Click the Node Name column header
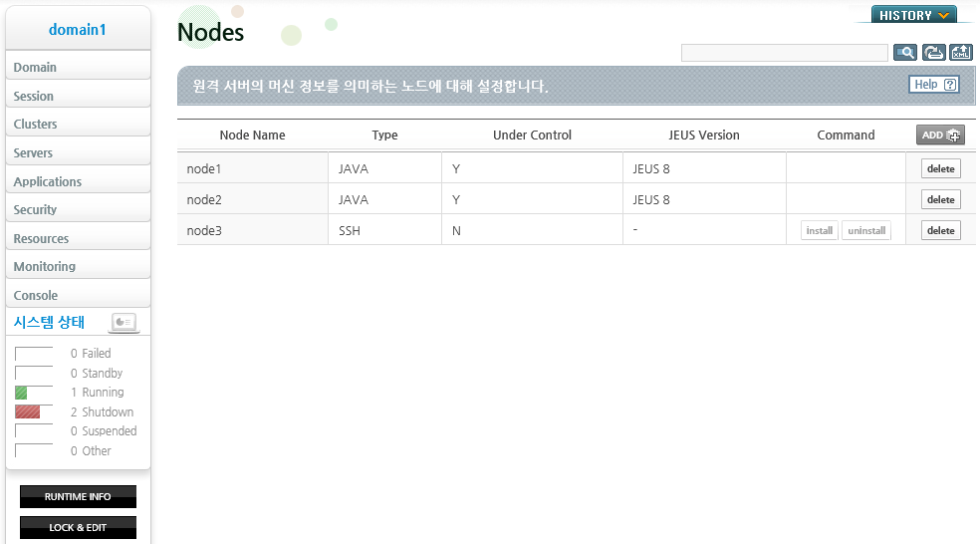The width and height of the screenshot is (980, 544). click(253, 136)
